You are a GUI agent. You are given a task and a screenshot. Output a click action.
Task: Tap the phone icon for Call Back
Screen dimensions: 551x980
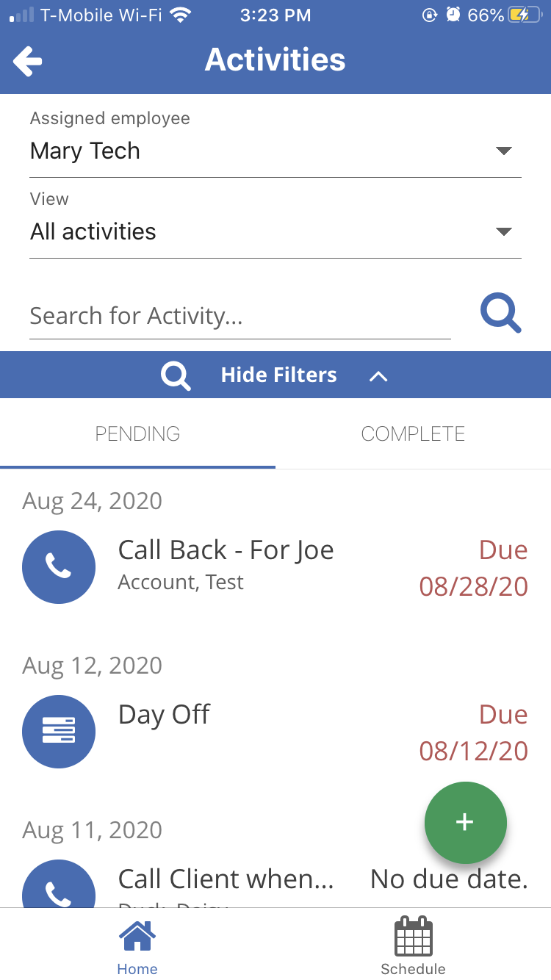(59, 566)
